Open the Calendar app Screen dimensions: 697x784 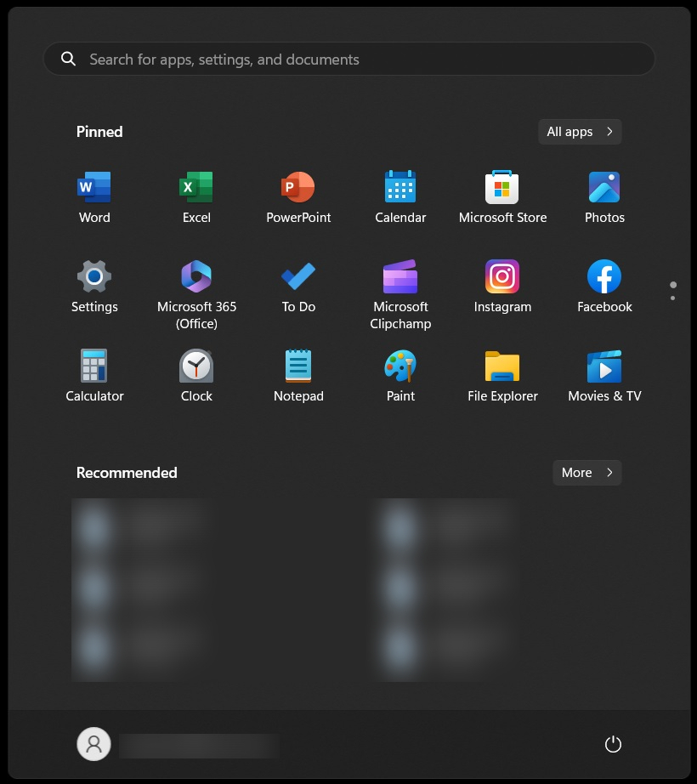click(400, 197)
